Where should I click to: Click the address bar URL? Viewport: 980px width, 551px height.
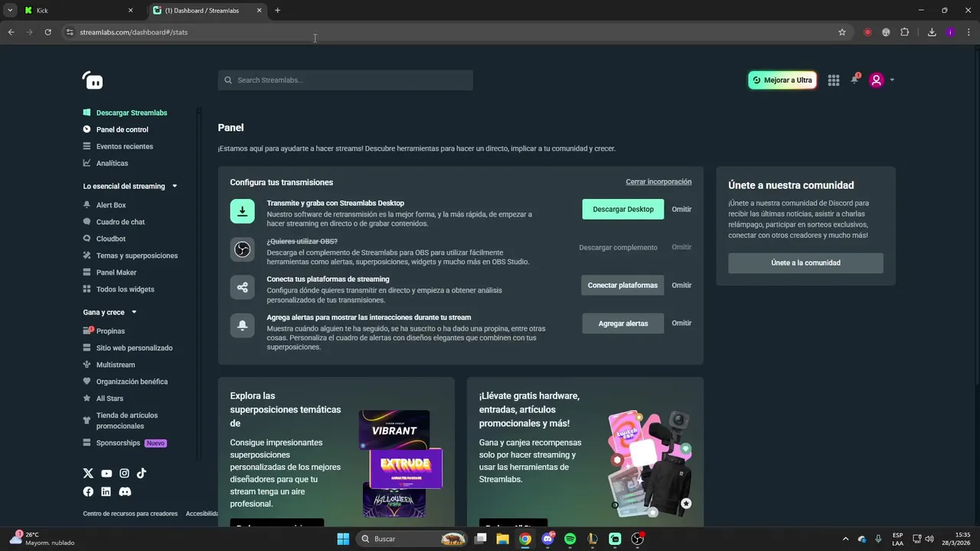(x=134, y=32)
